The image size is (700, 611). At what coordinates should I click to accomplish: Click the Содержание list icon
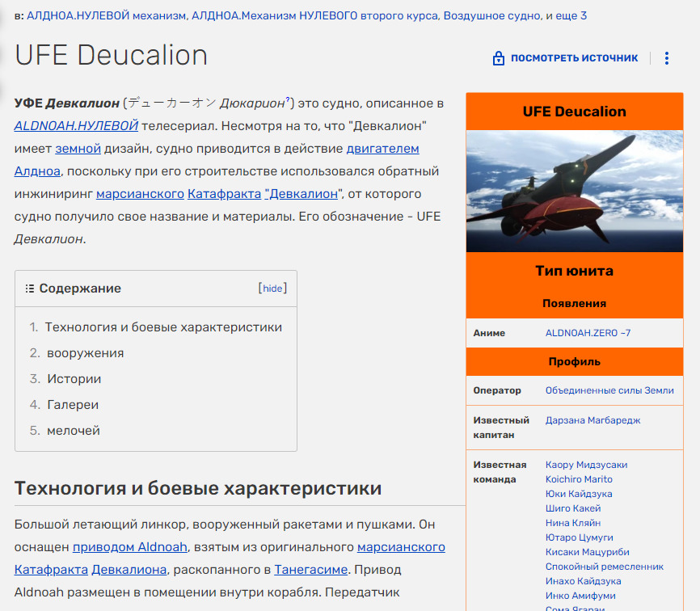tap(30, 289)
